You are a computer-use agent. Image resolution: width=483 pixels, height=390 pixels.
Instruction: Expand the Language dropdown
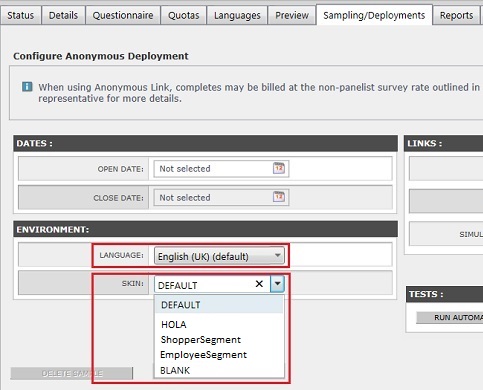[219, 256]
